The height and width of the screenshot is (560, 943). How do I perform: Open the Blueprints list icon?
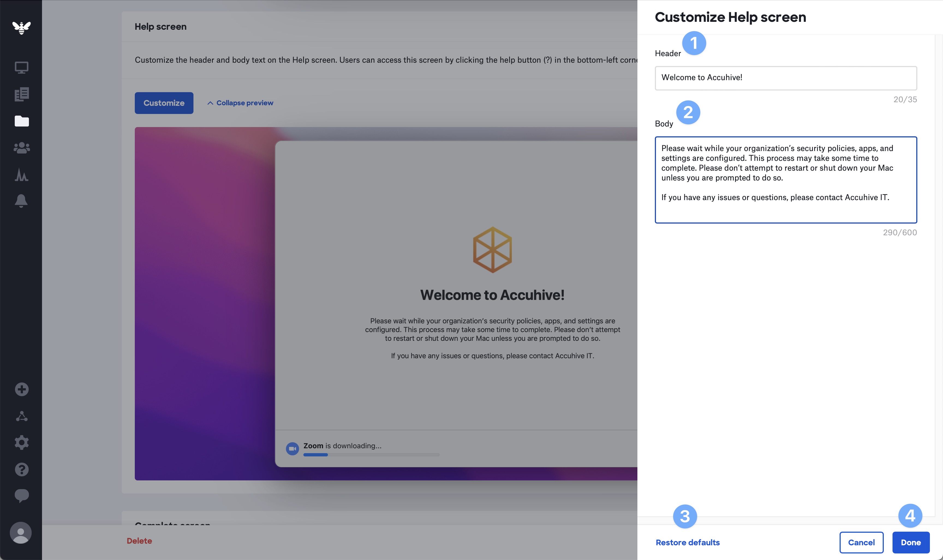[22, 94]
